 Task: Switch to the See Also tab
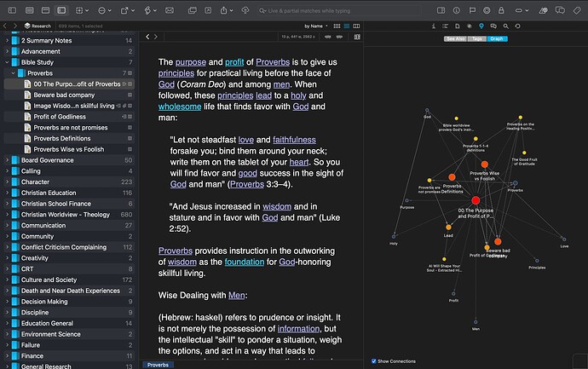pyautogui.click(x=454, y=38)
